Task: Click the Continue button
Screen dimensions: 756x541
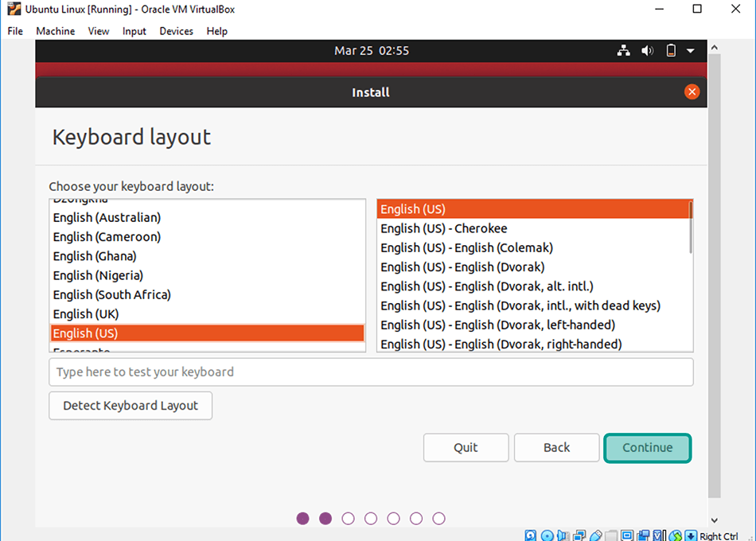Action: [x=647, y=447]
